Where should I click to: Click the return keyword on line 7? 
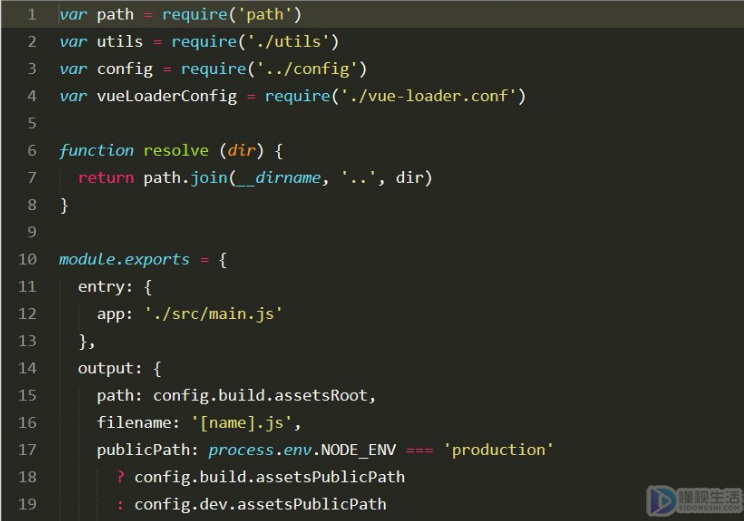[106, 178]
